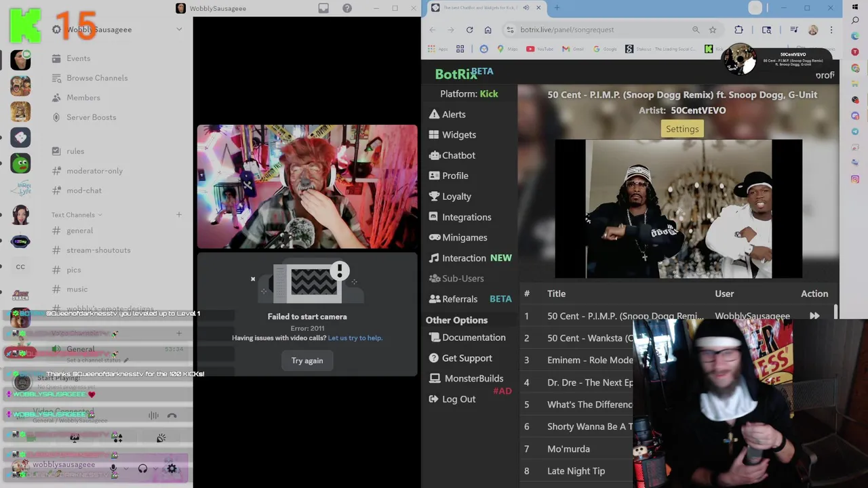Go to the Chatbot page

pos(452,155)
